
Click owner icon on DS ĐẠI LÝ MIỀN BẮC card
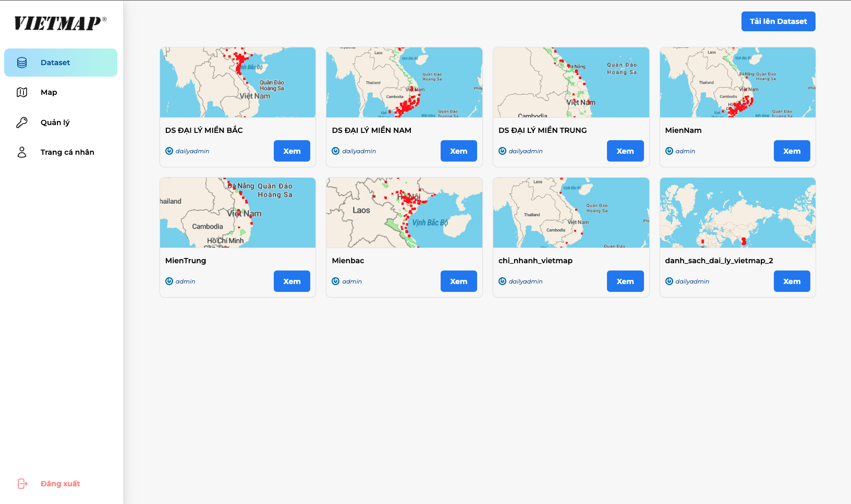(x=169, y=151)
